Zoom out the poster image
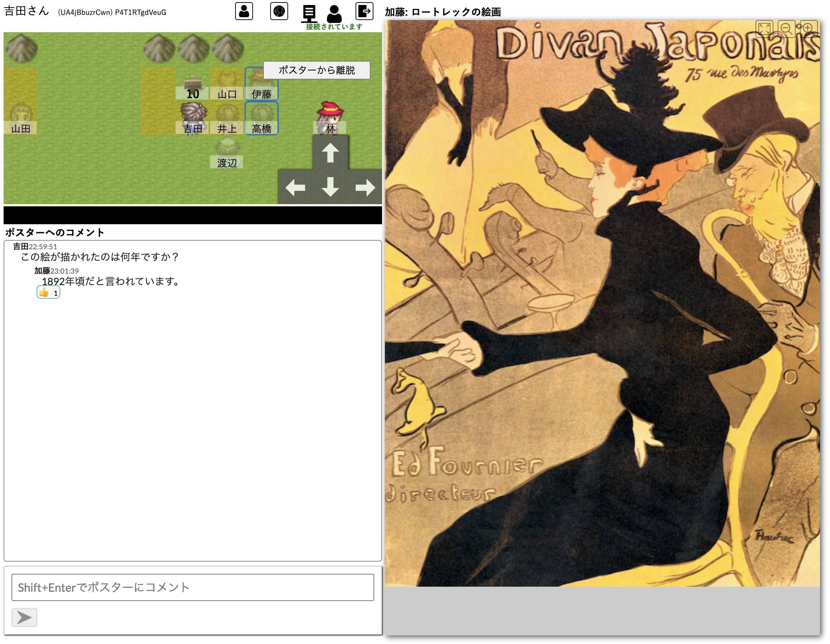Viewport: 830px width, 644px height. 786,29
